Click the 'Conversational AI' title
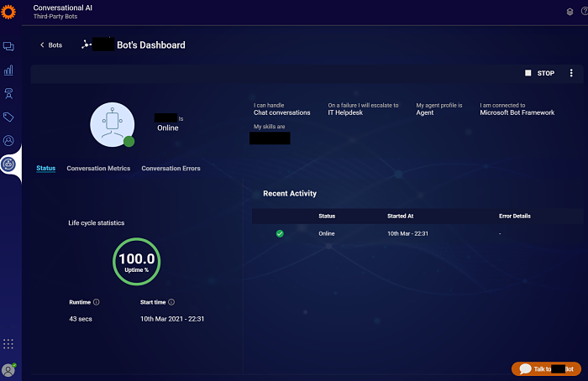This screenshot has height=381, width=588. [63, 8]
